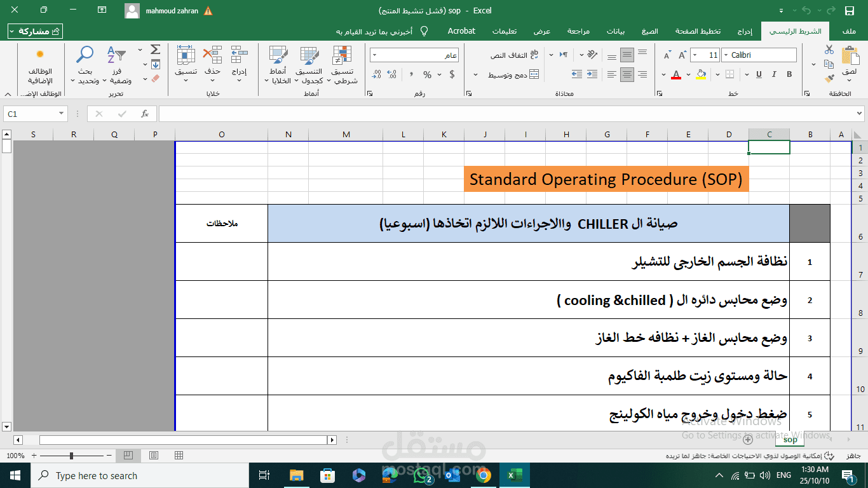Open Conditional Formatting (تنسيق شرطي)
The width and height of the screenshot is (868, 488).
344,65
